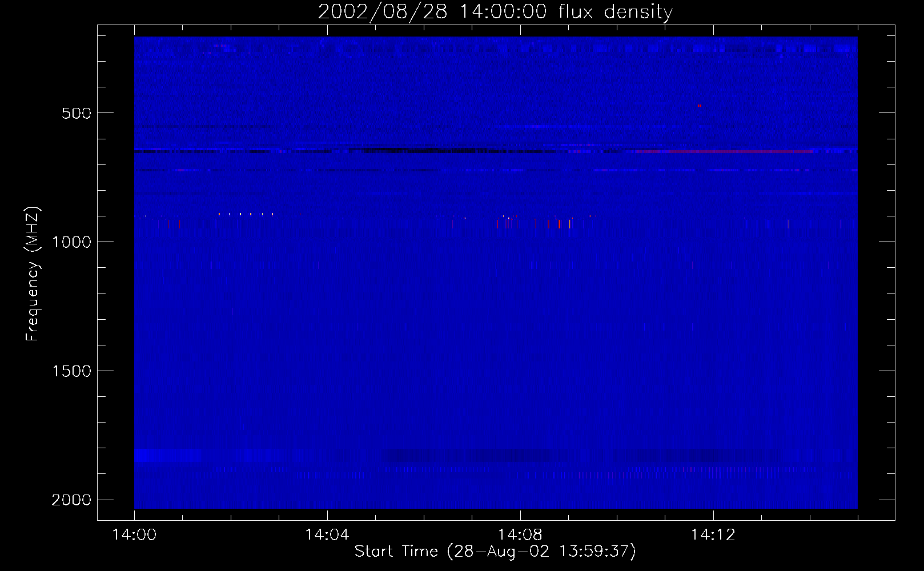The image size is (924, 571).
Task: Click the 'Frequency (MHZ)' axis label
Action: click(x=33, y=274)
